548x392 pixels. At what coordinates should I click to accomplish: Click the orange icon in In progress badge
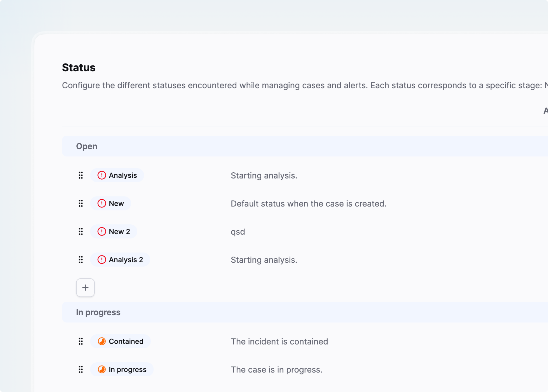[102, 370]
